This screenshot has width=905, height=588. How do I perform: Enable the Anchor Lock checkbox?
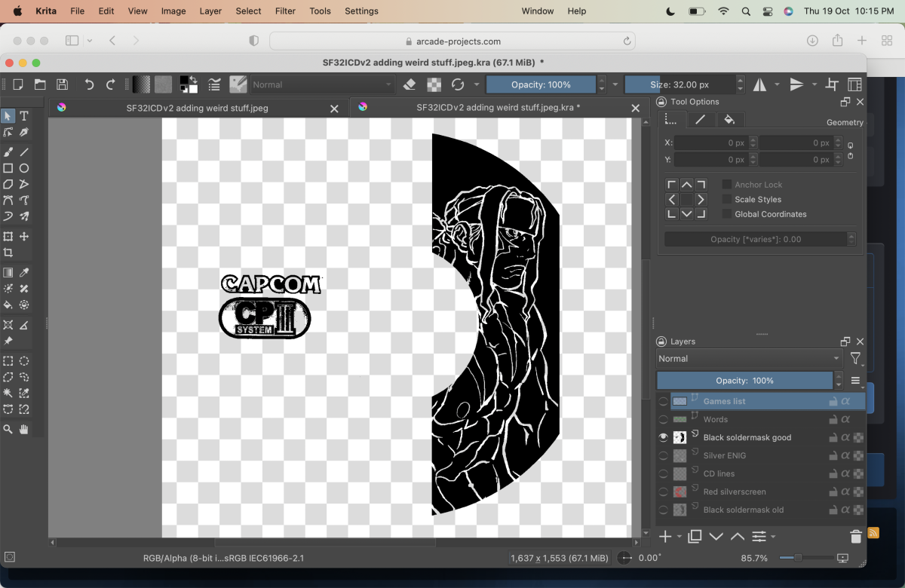(x=727, y=185)
